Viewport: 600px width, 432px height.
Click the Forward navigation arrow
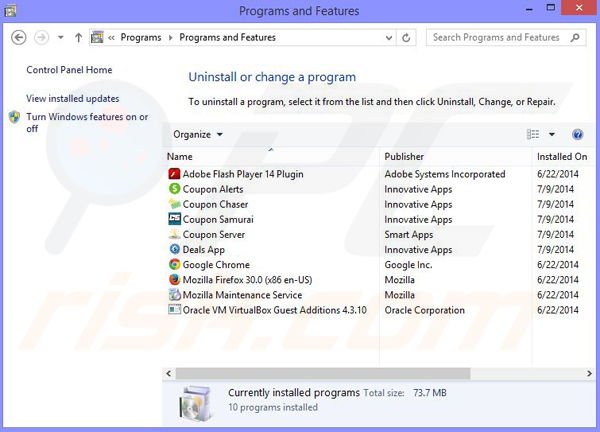click(41, 37)
